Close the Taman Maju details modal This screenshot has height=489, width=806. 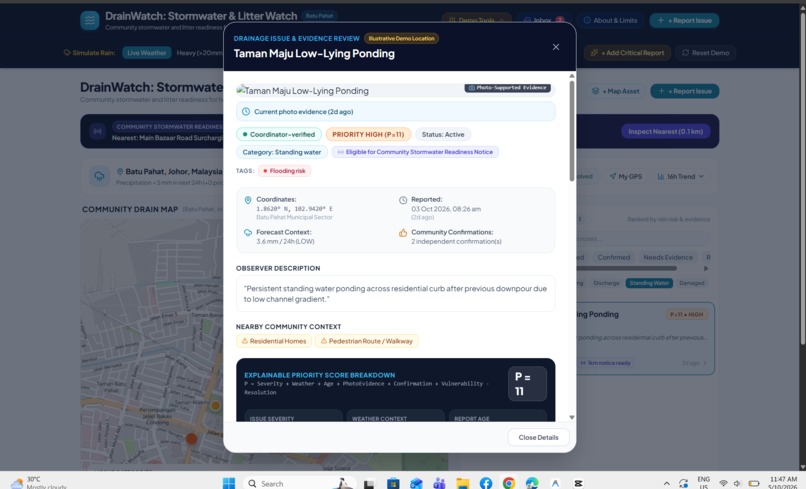556,47
